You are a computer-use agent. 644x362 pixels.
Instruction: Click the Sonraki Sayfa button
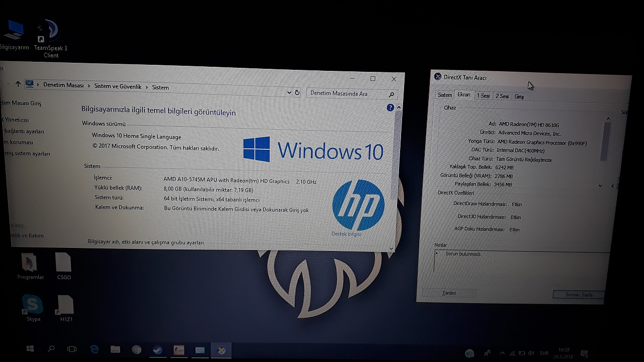(x=579, y=295)
